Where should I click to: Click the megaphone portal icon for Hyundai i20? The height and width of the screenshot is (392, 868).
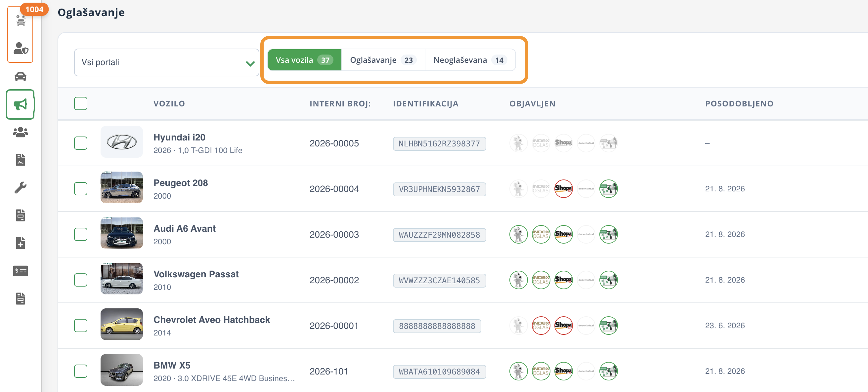click(609, 143)
